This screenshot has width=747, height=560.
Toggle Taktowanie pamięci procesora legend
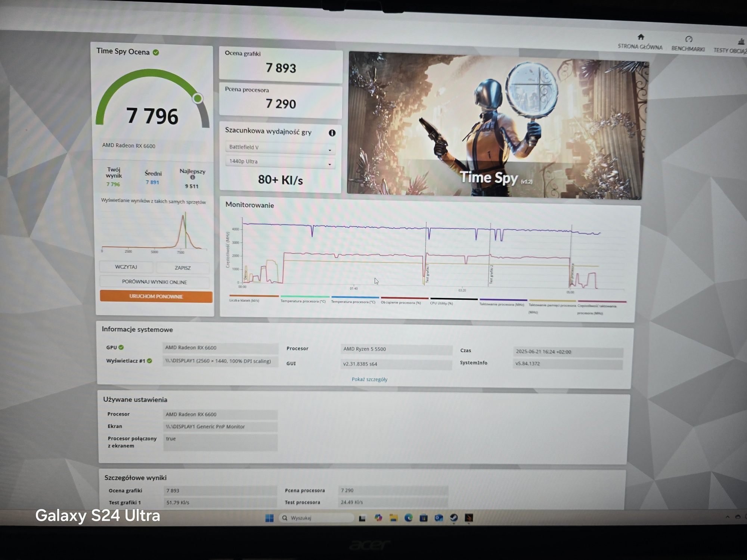(x=552, y=306)
